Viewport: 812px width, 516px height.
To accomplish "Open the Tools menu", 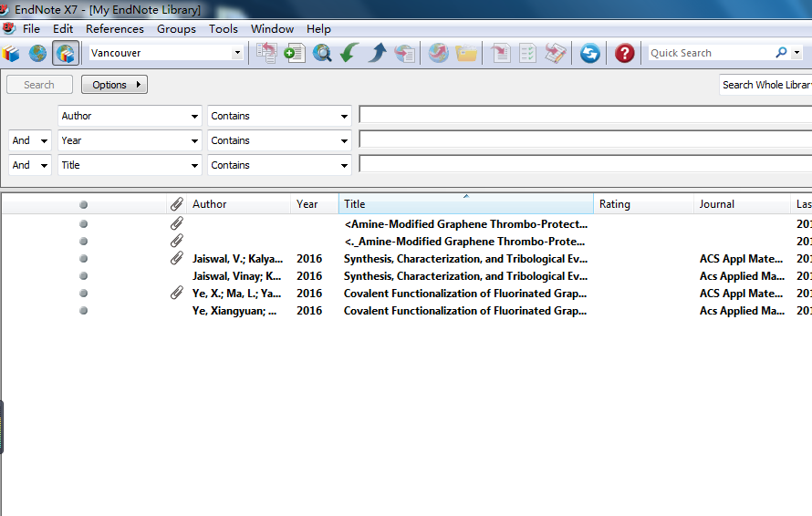I will tap(224, 29).
